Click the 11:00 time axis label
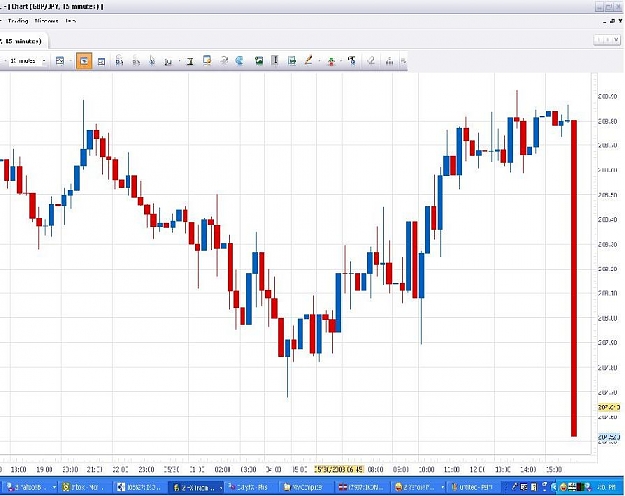625x496 pixels. click(x=452, y=470)
